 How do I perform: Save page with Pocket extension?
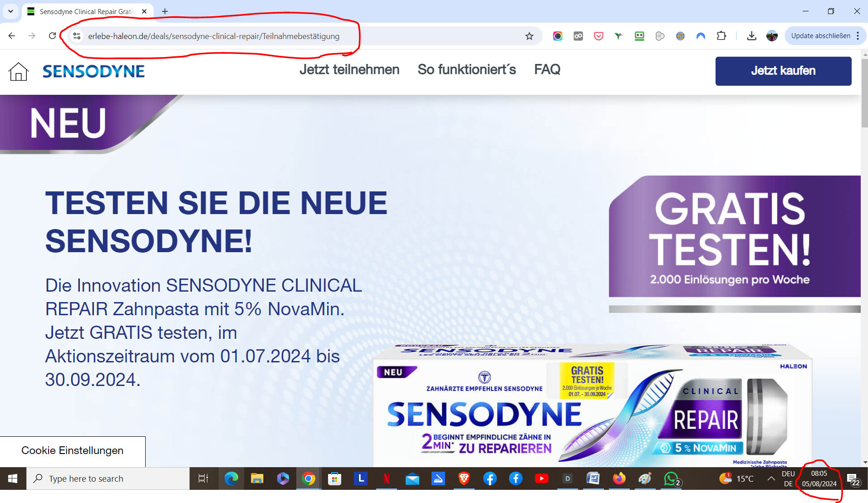point(598,36)
